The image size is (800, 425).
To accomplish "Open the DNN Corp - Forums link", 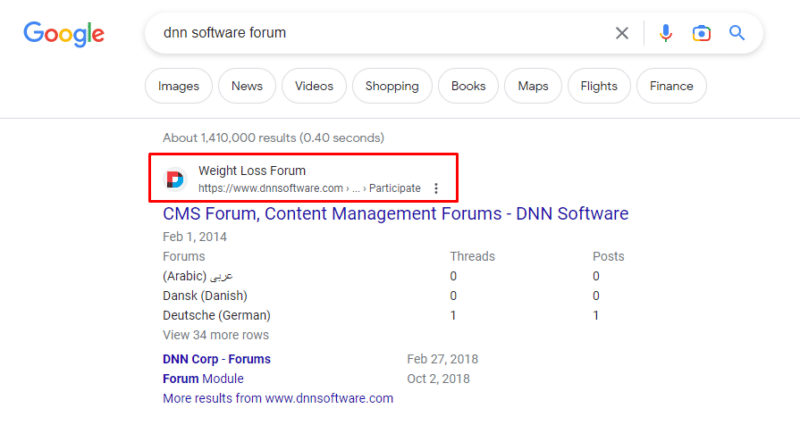I will [x=216, y=359].
